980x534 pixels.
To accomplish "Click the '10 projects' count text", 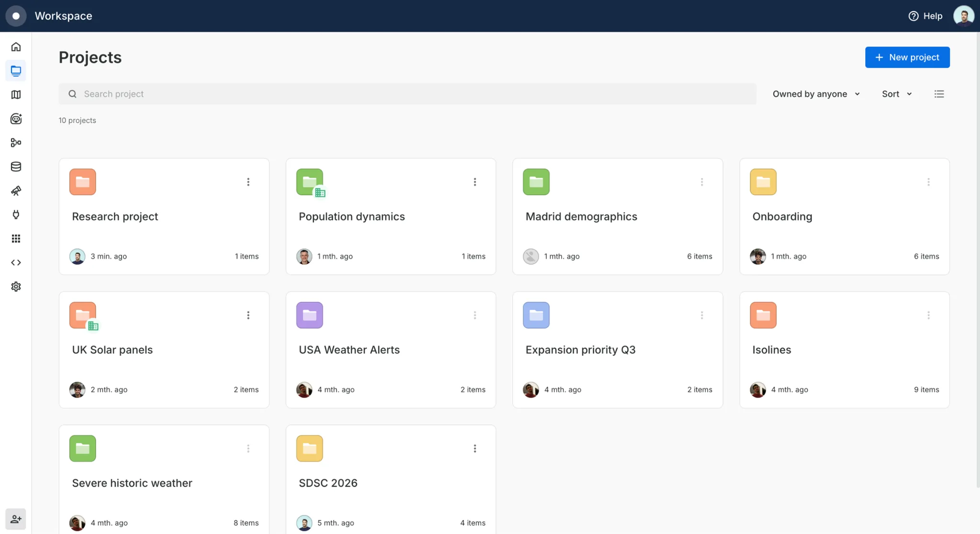I will coord(77,120).
